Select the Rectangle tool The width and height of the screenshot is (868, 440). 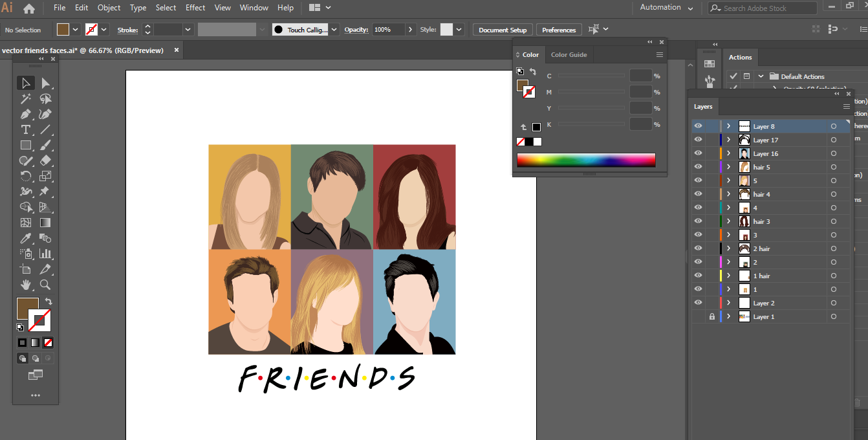tap(26, 145)
